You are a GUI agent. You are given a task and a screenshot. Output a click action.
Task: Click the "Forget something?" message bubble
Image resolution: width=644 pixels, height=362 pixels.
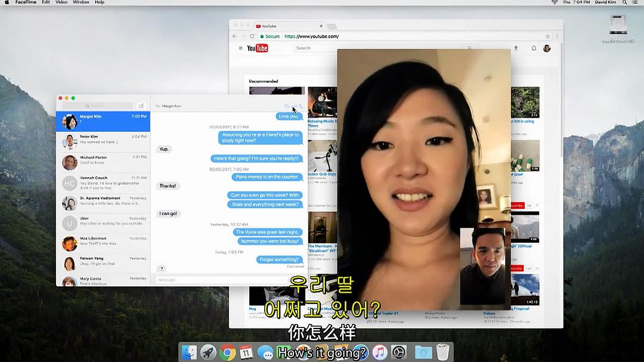279,259
